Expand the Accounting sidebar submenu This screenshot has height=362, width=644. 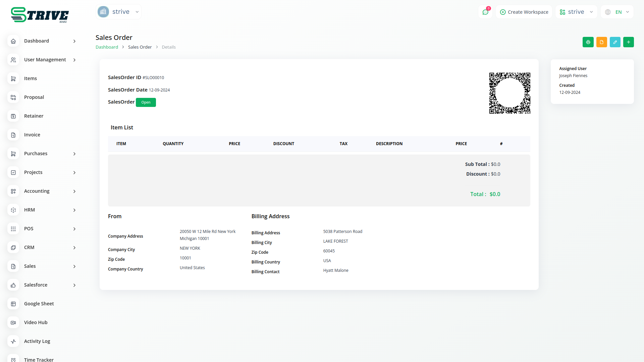click(74, 191)
